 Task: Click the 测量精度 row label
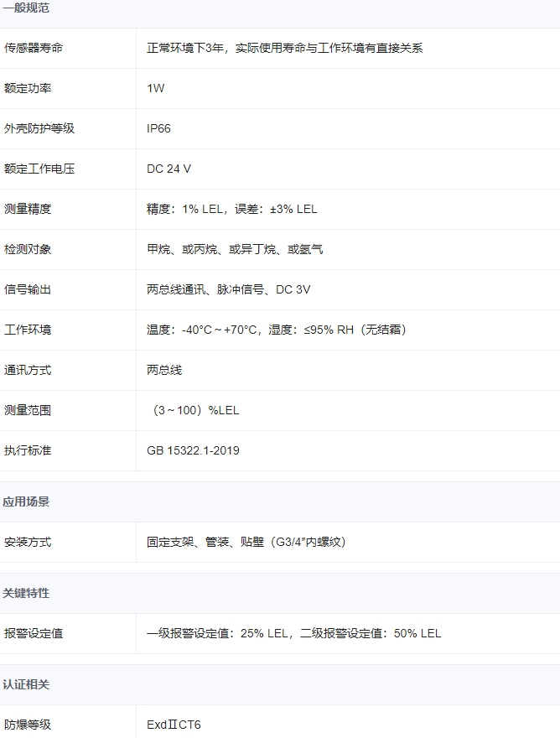point(28,209)
